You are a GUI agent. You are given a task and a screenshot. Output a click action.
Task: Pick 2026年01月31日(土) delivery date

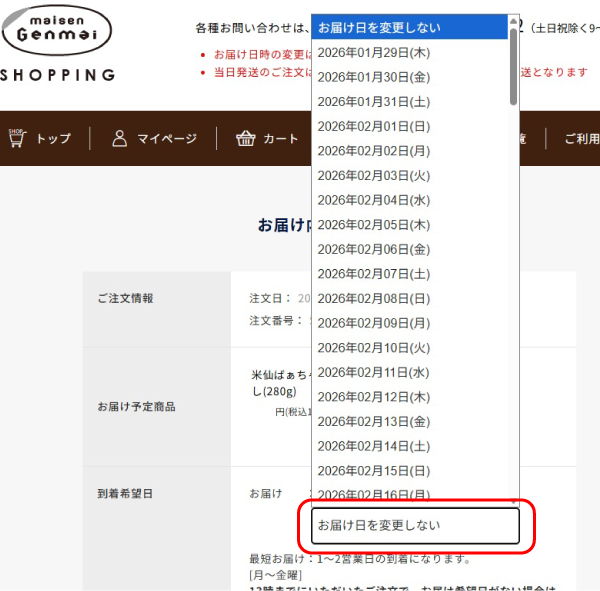click(x=409, y=101)
